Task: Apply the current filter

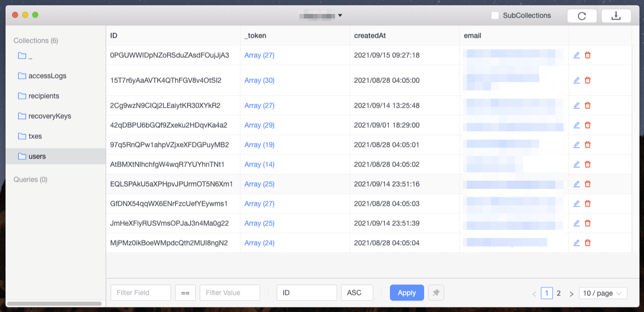Action: coord(407,292)
